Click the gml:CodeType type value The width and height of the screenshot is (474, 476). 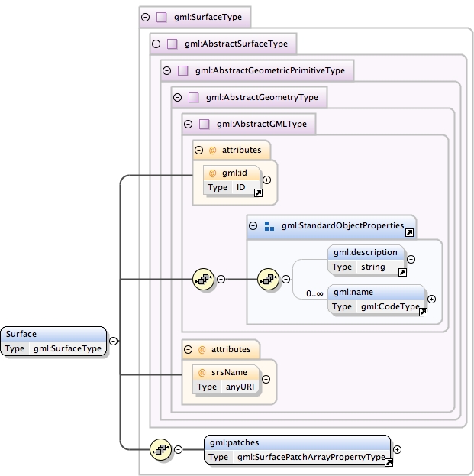[x=390, y=306]
